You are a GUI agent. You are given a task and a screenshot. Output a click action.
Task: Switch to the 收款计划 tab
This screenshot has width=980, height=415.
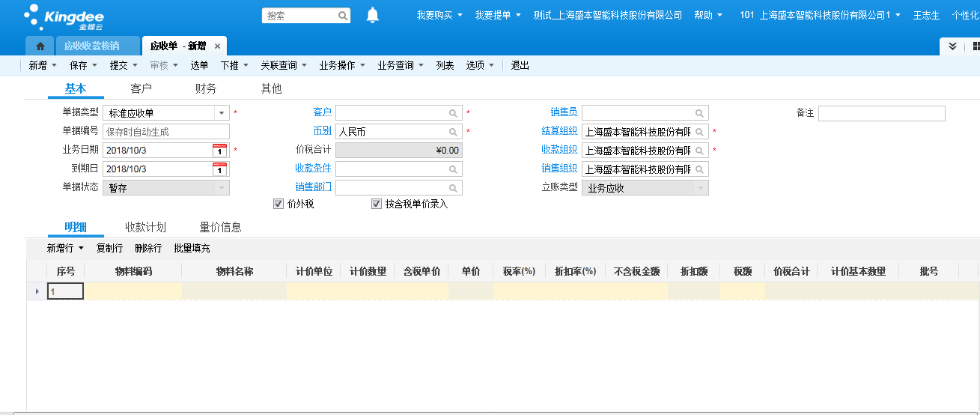point(145,227)
